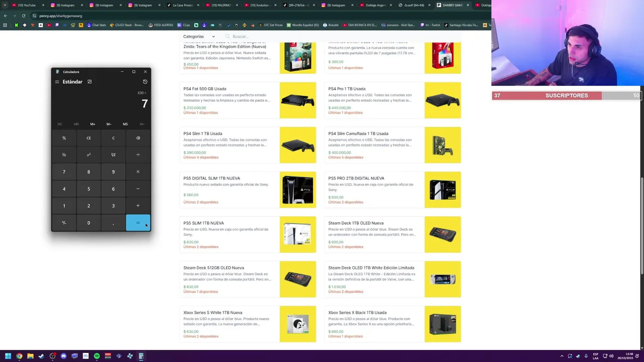Switch to the Evolution browser tab
644x362 pixels.
click(x=260, y=5)
